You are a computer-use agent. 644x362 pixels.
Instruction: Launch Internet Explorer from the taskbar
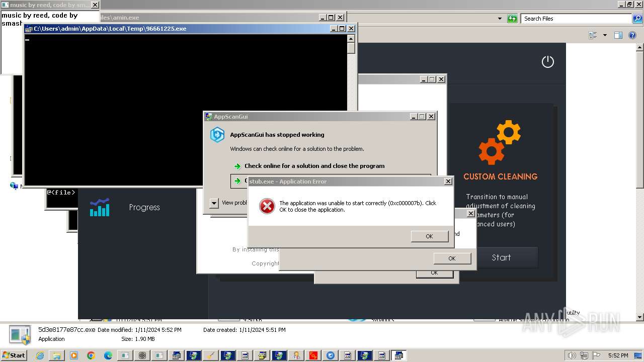(x=40, y=355)
